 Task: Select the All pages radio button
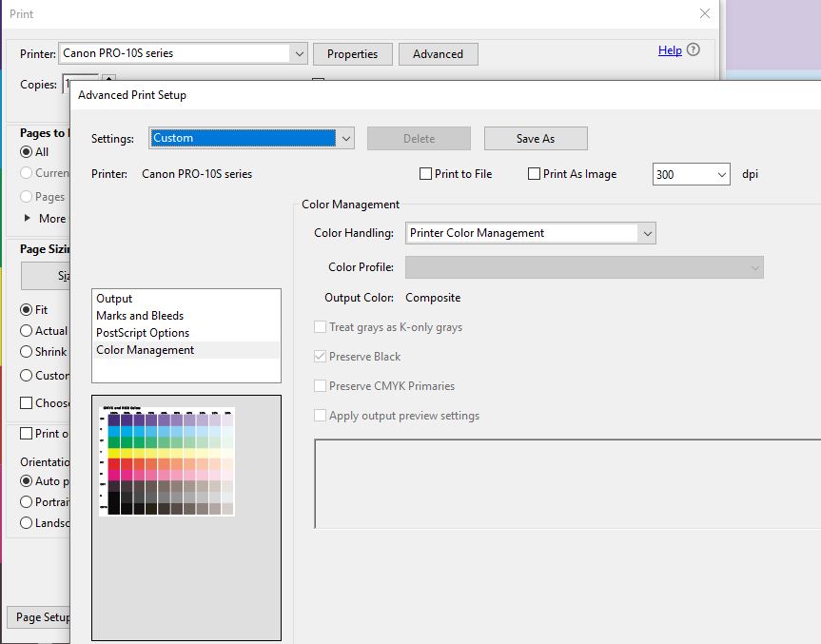pos(28,152)
